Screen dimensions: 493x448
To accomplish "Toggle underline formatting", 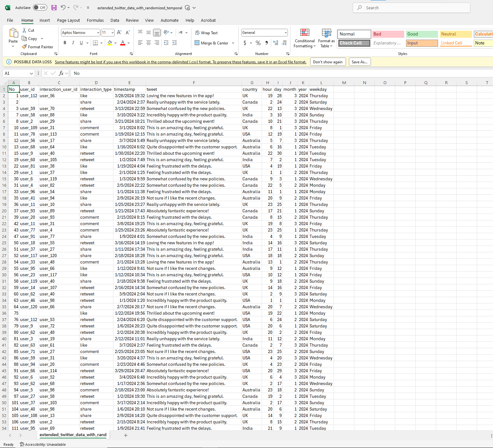I will (x=81, y=43).
